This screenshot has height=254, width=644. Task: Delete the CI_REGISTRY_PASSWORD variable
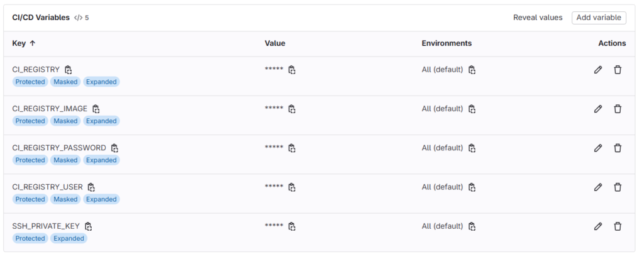(618, 148)
